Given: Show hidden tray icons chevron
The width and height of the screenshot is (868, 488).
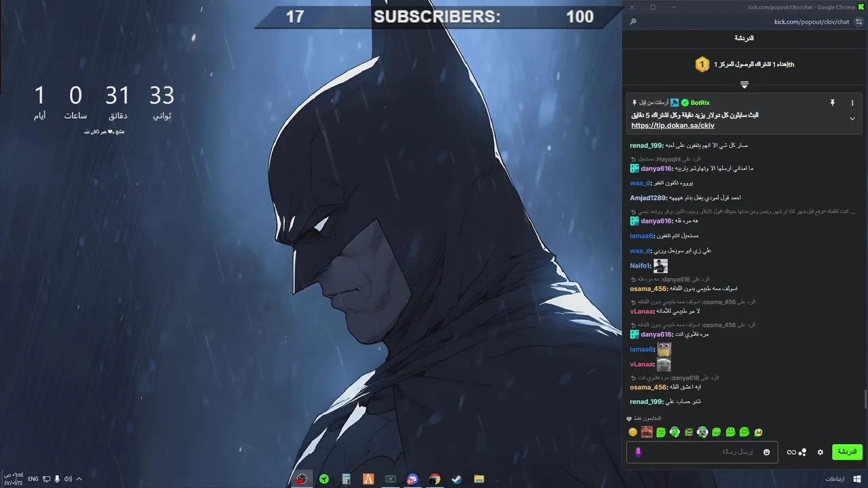Looking at the screenshot, I should click(79, 479).
